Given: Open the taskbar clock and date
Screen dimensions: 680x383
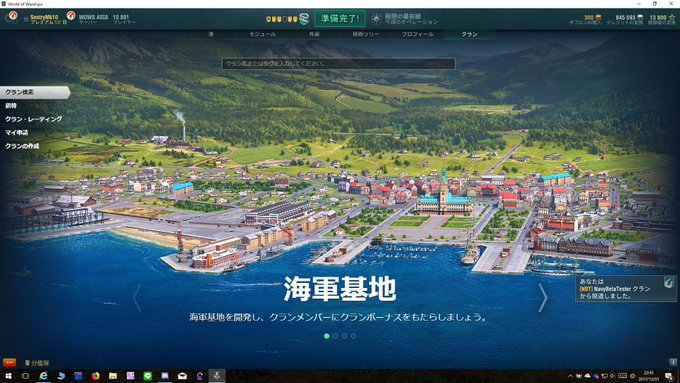Looking at the screenshot, I should pos(648,376).
